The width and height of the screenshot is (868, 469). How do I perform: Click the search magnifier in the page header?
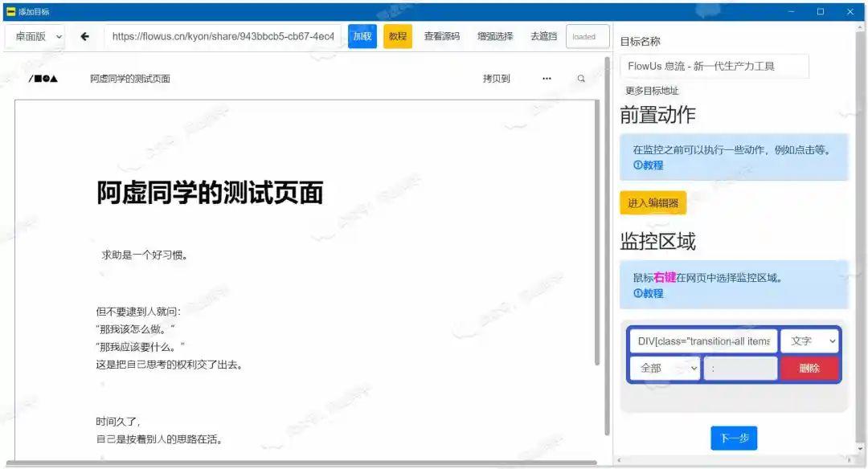581,78
